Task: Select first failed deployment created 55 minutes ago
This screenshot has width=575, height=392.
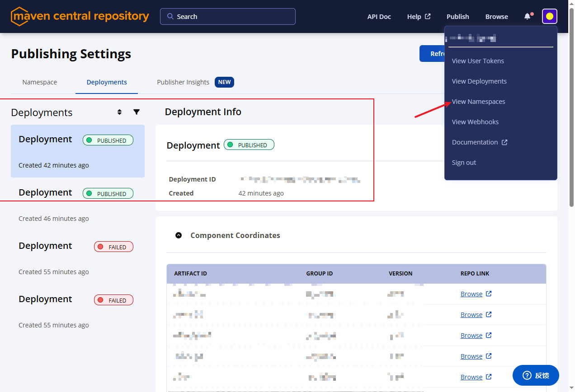Action: (x=78, y=258)
